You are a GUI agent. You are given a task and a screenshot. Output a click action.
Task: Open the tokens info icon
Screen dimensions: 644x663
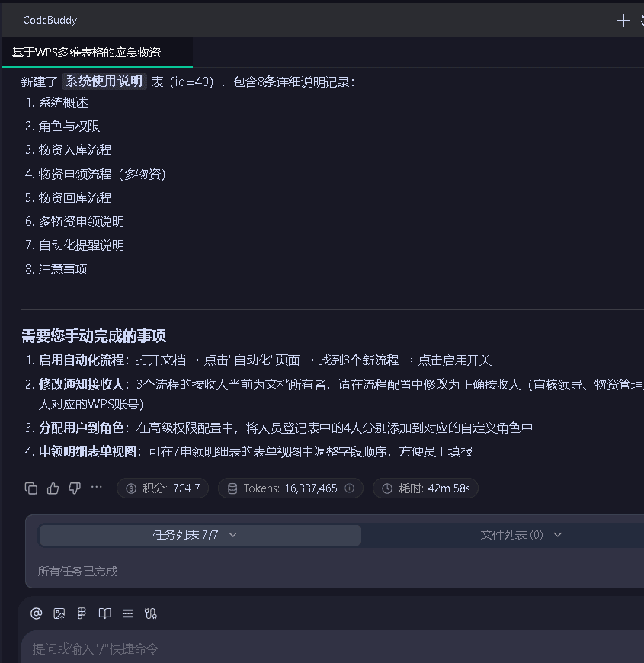(x=349, y=488)
